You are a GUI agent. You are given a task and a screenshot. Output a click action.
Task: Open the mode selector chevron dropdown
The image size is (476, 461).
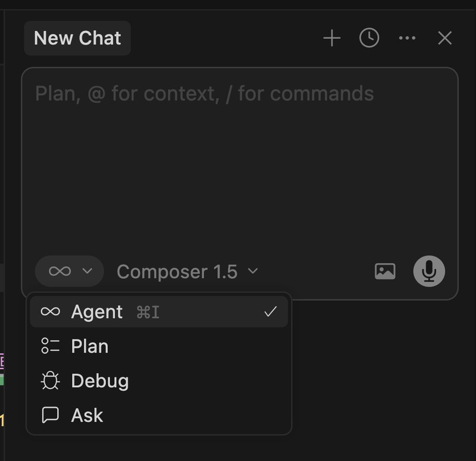click(86, 271)
